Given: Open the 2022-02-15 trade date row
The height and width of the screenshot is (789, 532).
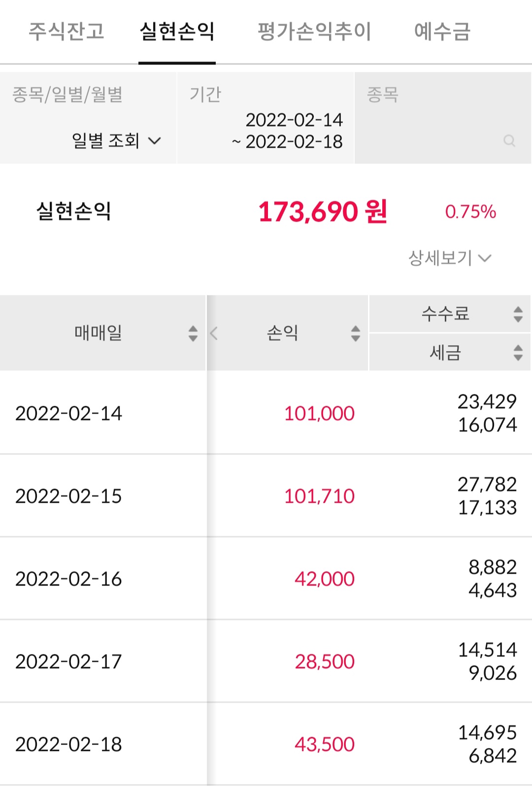Looking at the screenshot, I should point(69,496).
